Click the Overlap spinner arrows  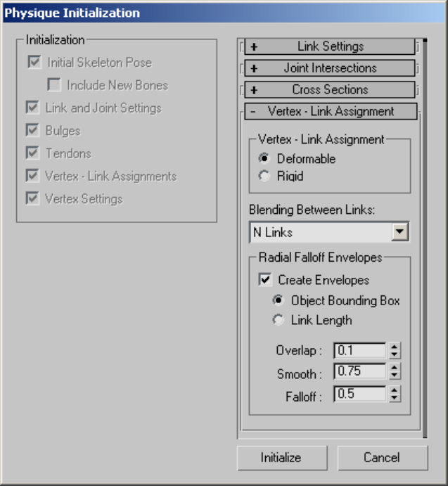[395, 350]
